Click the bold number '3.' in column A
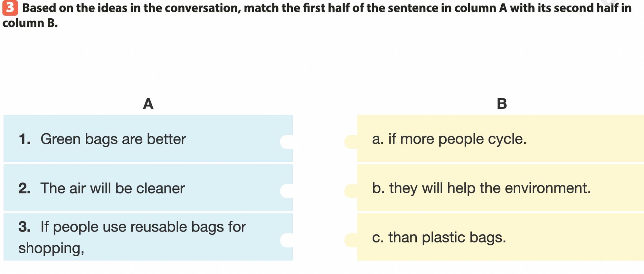This screenshot has width=644, height=274. click(x=24, y=227)
